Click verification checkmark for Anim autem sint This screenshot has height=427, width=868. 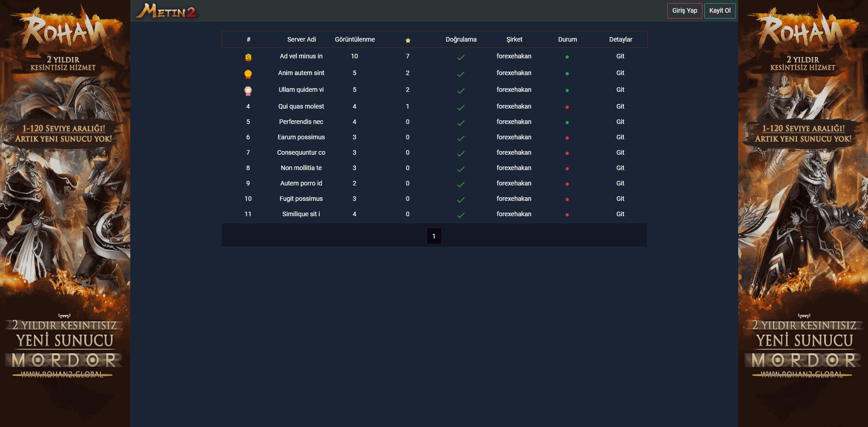pyautogui.click(x=461, y=74)
